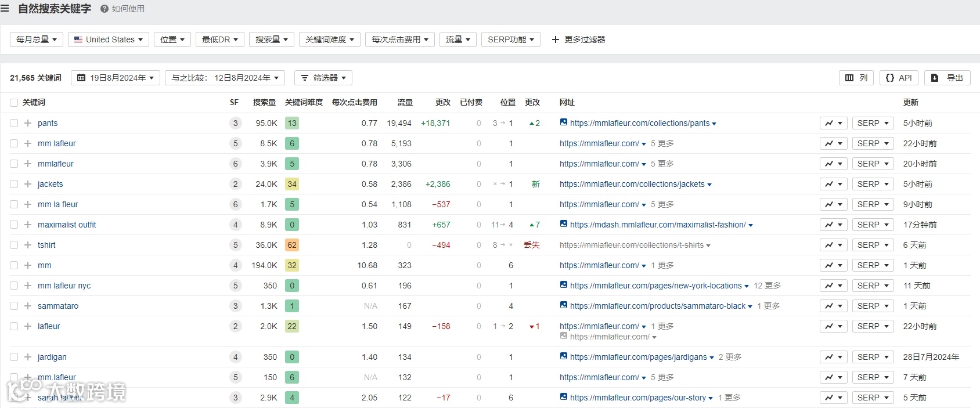Click the plus icon of 更多过滤器
Screen dimensions: 980x408
tap(556, 39)
